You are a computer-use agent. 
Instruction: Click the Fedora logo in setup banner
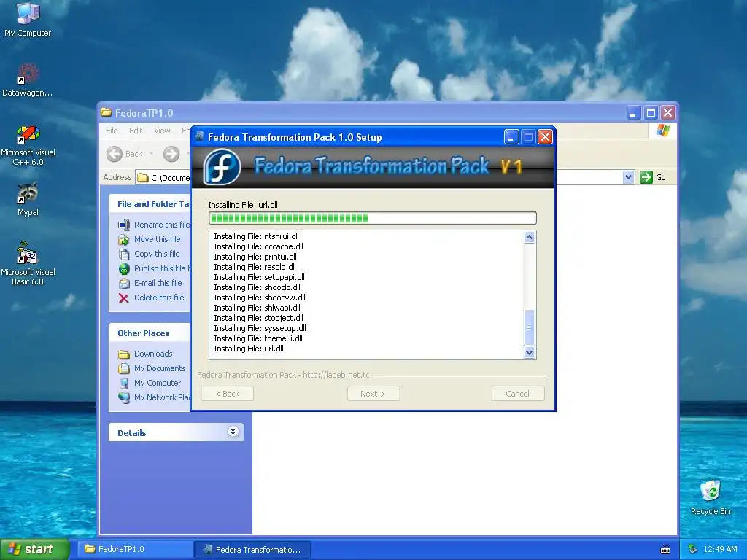pos(222,167)
